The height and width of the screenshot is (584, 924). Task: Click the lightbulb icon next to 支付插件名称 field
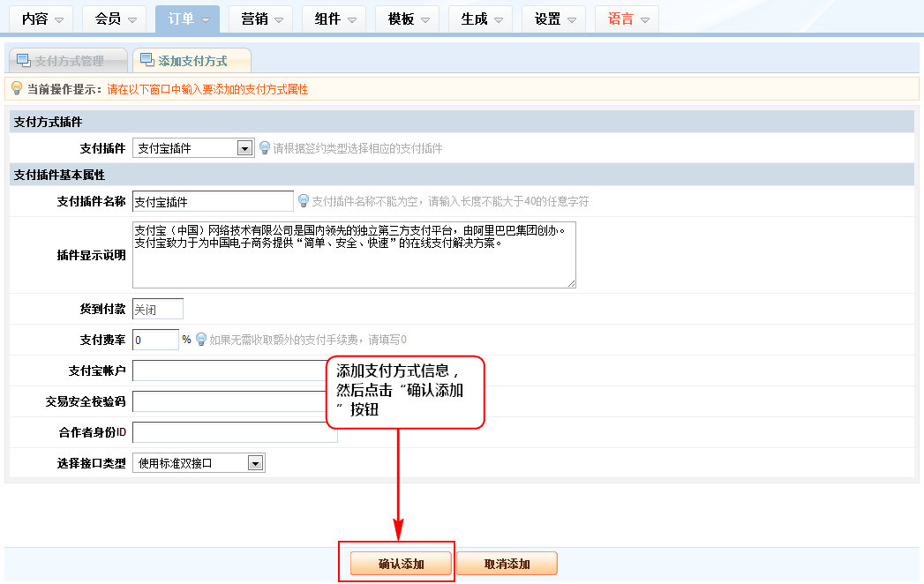[x=304, y=201]
